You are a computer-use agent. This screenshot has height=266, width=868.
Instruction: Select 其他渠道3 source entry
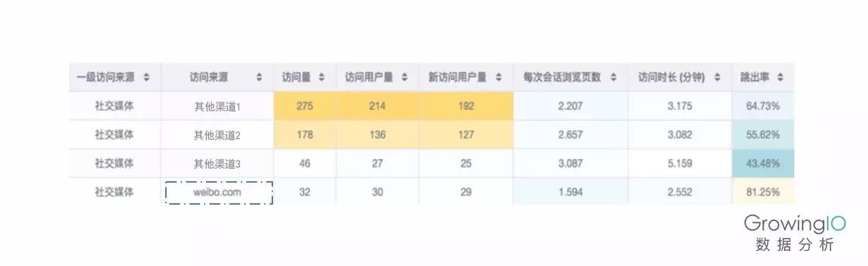coord(218,164)
